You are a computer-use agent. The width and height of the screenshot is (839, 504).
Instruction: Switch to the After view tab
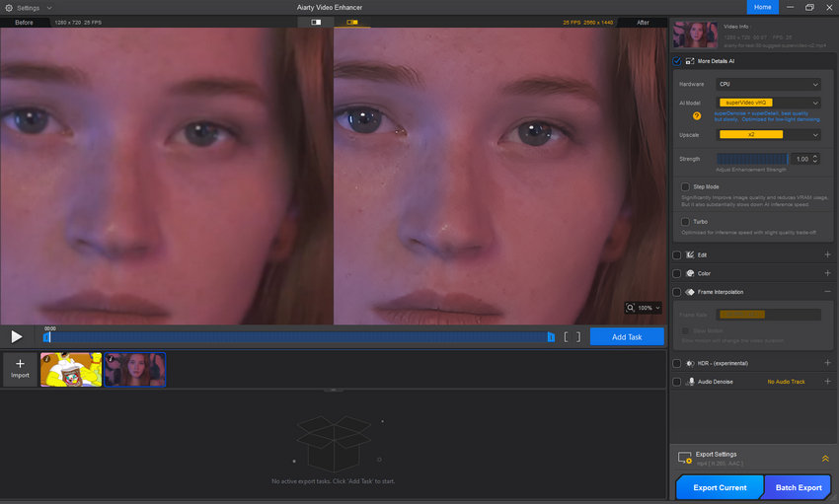coord(643,23)
